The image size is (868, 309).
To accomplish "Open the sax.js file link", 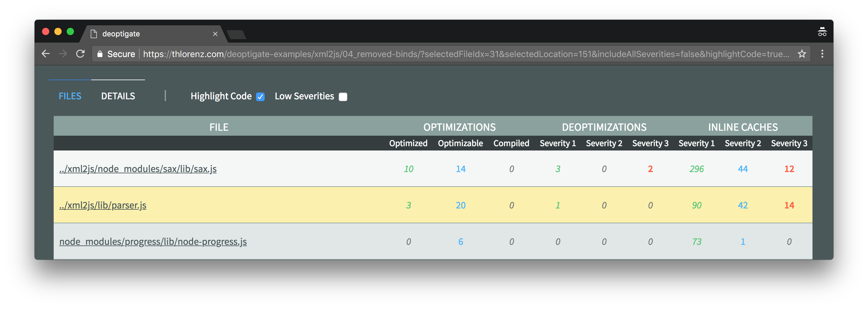I will 138,168.
